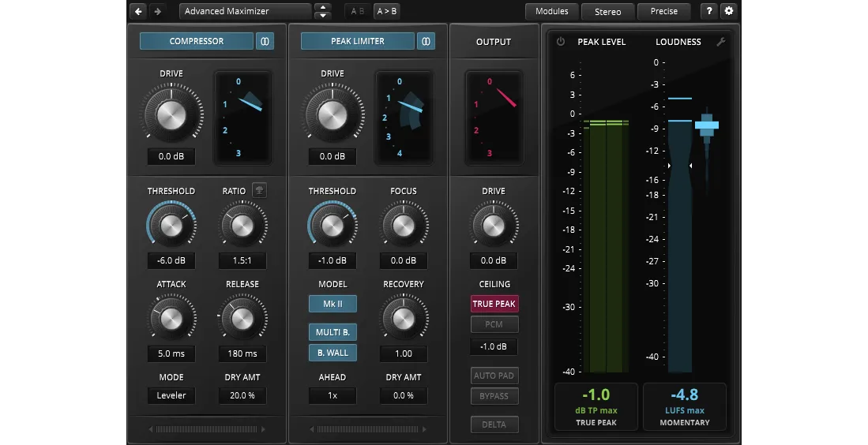Enable DELTA monitoring
868x445 pixels.
(494, 424)
